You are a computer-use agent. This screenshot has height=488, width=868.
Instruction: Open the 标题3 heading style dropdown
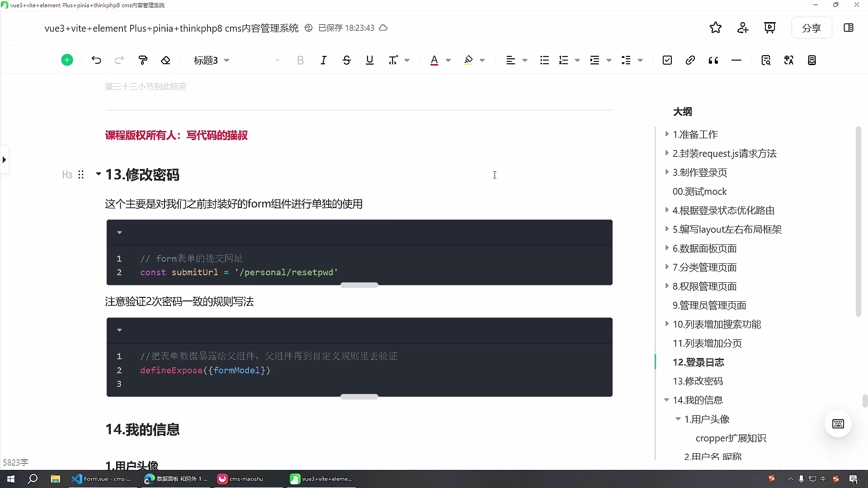point(211,60)
